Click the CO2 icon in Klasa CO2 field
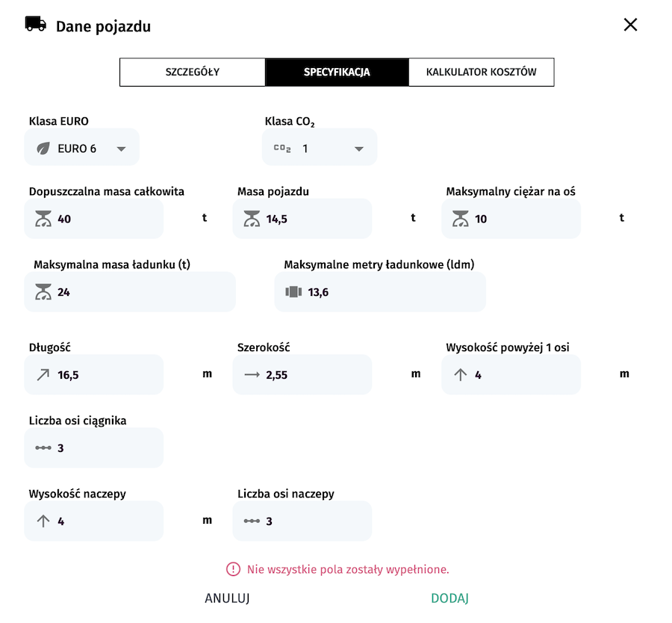The height and width of the screenshot is (623, 672). [x=281, y=149]
